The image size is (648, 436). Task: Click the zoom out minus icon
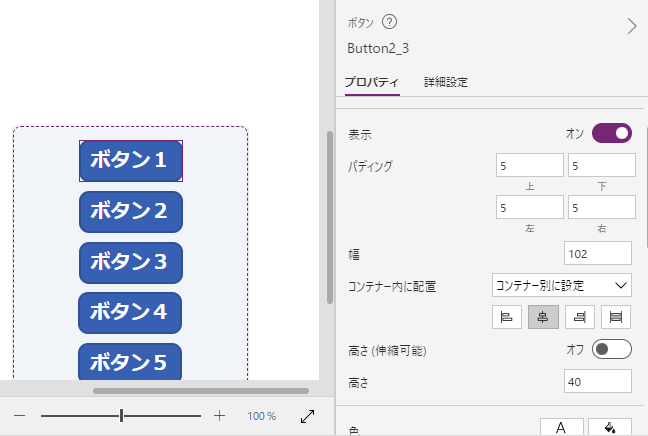point(20,415)
